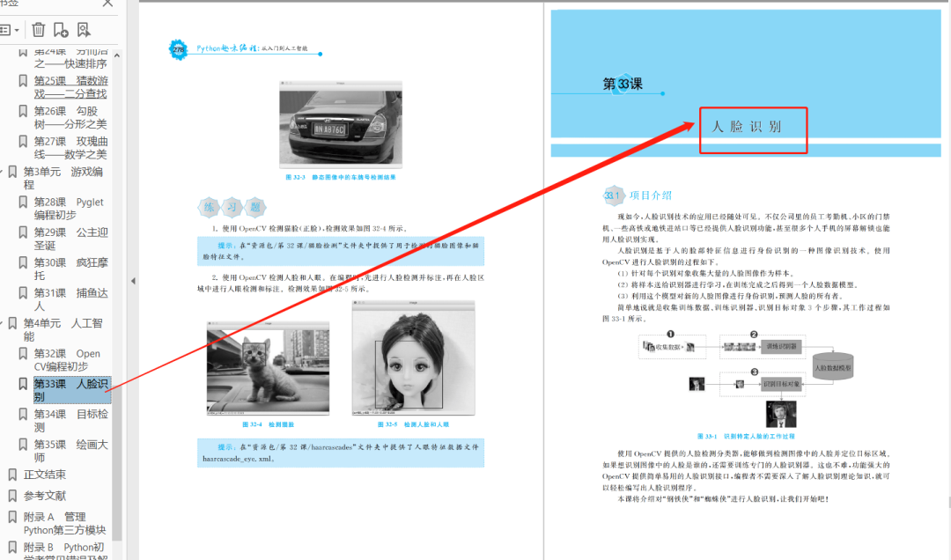Click the 人脸数据模型 cylinder in the diagram

pos(833,367)
